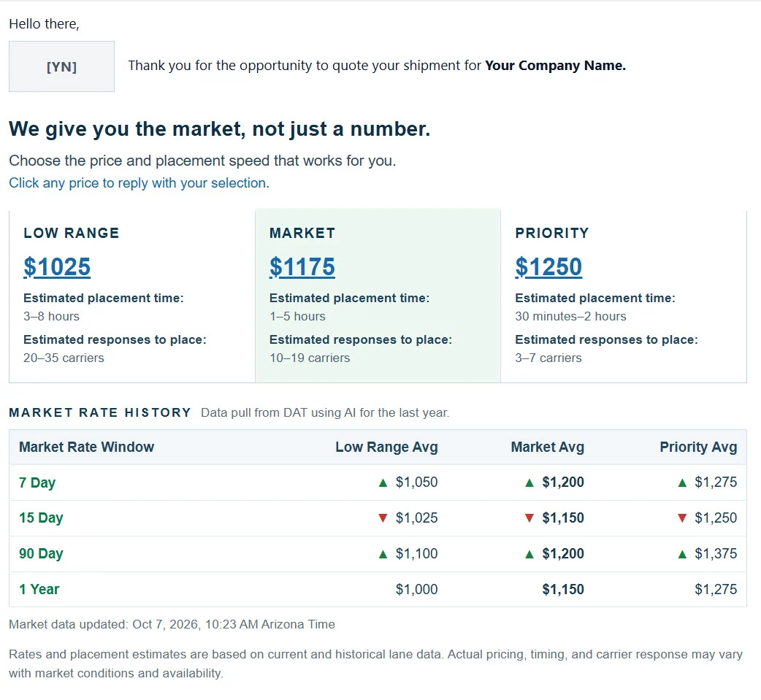This screenshot has width=761, height=700.
Task: Click the Market Rate Window column header
Action: tap(86, 447)
